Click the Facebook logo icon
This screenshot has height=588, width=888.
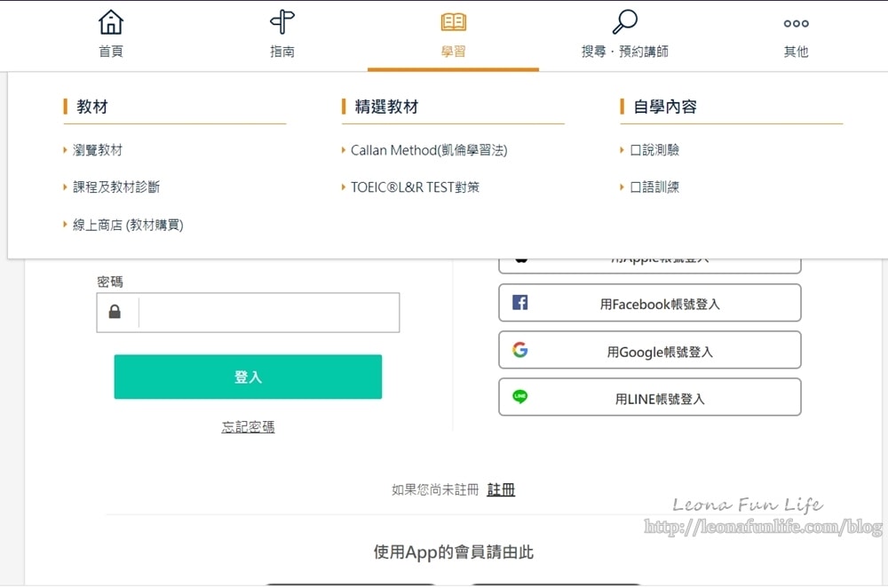(520, 303)
